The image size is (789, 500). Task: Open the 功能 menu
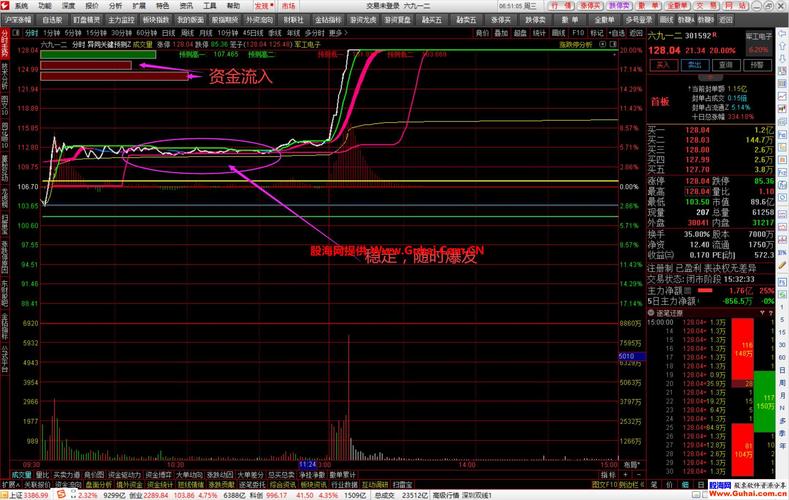[x=45, y=6]
